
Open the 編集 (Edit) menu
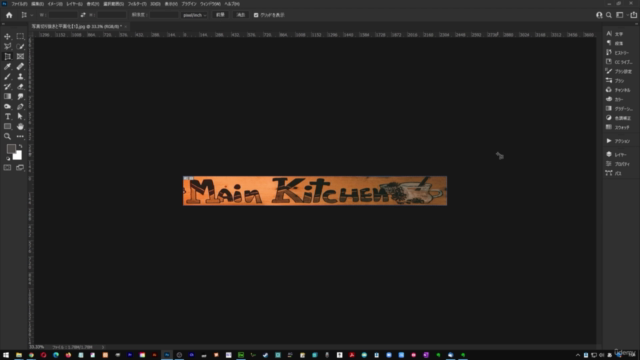click(38, 4)
